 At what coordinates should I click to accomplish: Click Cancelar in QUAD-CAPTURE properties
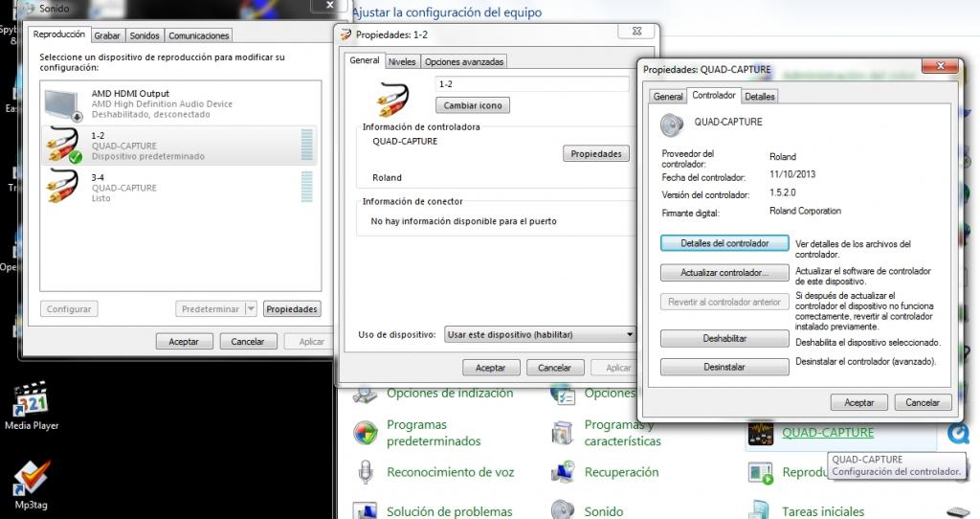click(923, 403)
